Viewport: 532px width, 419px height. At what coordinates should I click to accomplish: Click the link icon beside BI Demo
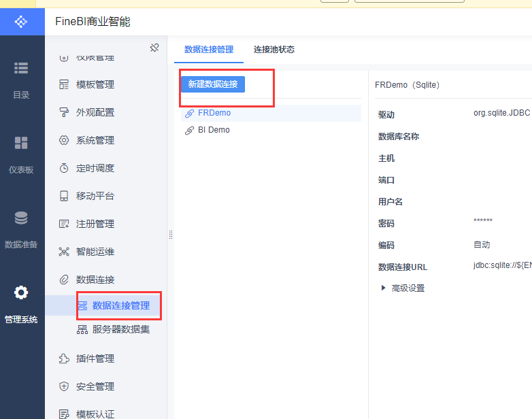tap(189, 131)
